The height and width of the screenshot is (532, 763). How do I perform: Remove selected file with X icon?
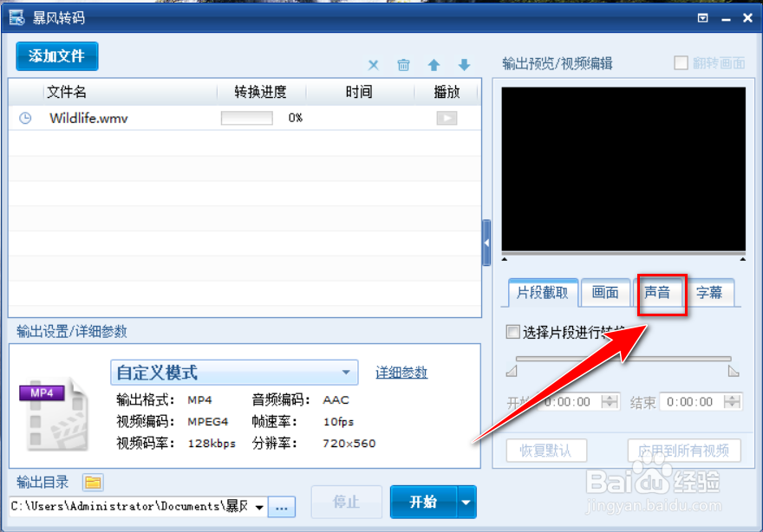pyautogui.click(x=373, y=65)
